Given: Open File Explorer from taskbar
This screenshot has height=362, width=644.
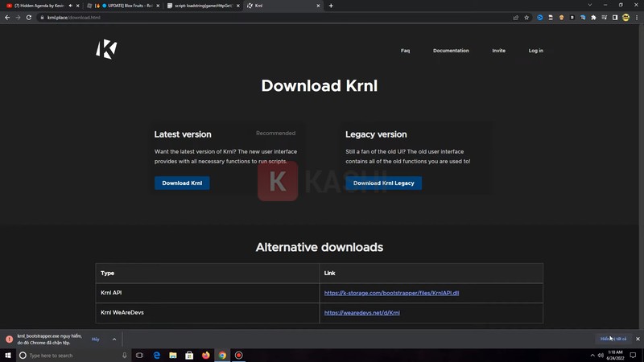Looking at the screenshot, I should coord(173,356).
